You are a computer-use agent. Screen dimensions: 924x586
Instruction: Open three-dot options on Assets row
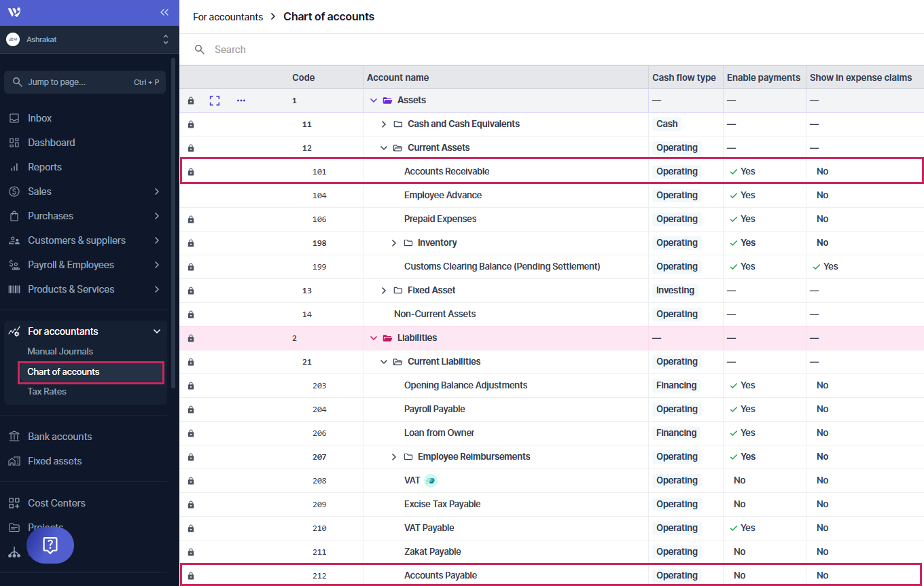241,100
